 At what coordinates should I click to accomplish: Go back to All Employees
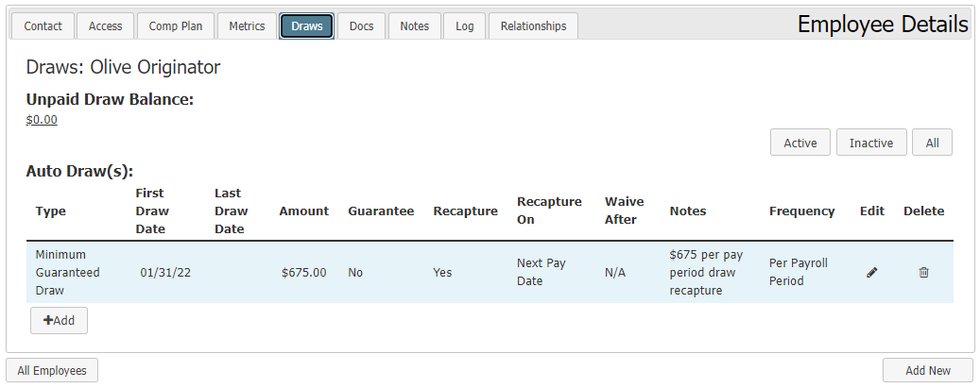[x=52, y=370]
